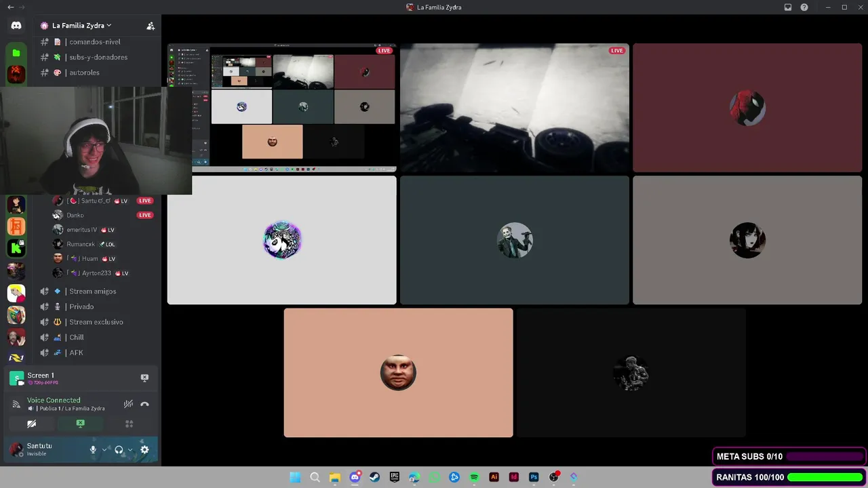This screenshot has width=868, height=488.
Task: Click the LIVE badge next to Danko
Action: [144, 215]
